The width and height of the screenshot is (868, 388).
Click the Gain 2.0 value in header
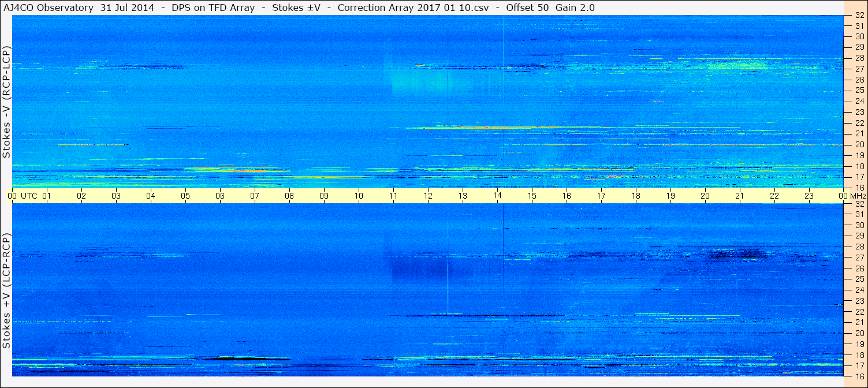click(x=575, y=8)
